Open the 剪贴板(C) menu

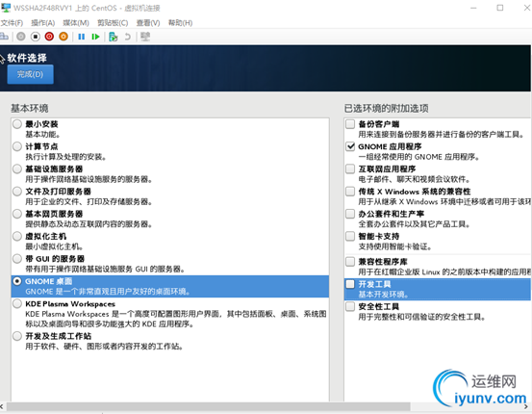(x=113, y=23)
